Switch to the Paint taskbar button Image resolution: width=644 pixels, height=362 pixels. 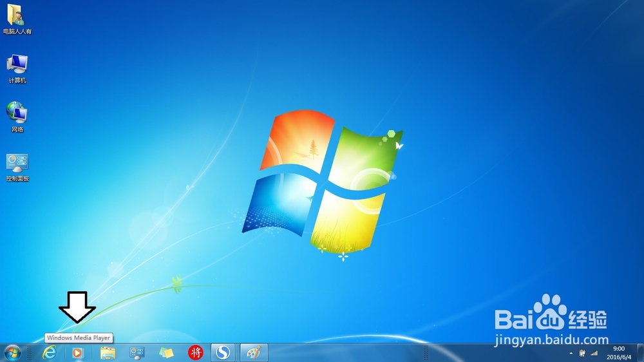(254, 352)
